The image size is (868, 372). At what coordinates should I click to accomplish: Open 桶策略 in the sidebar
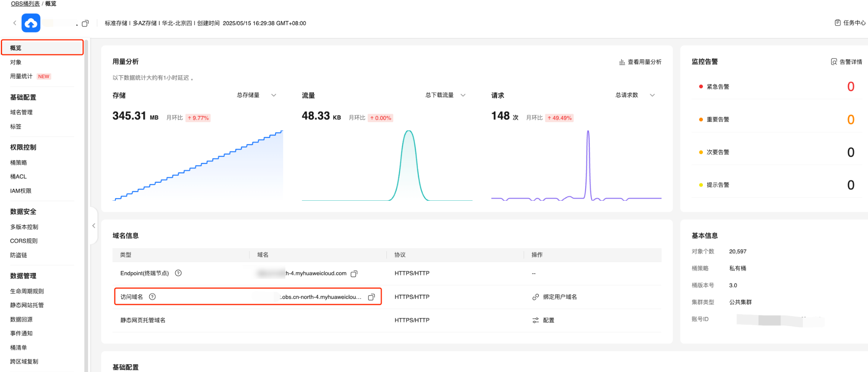(x=19, y=163)
